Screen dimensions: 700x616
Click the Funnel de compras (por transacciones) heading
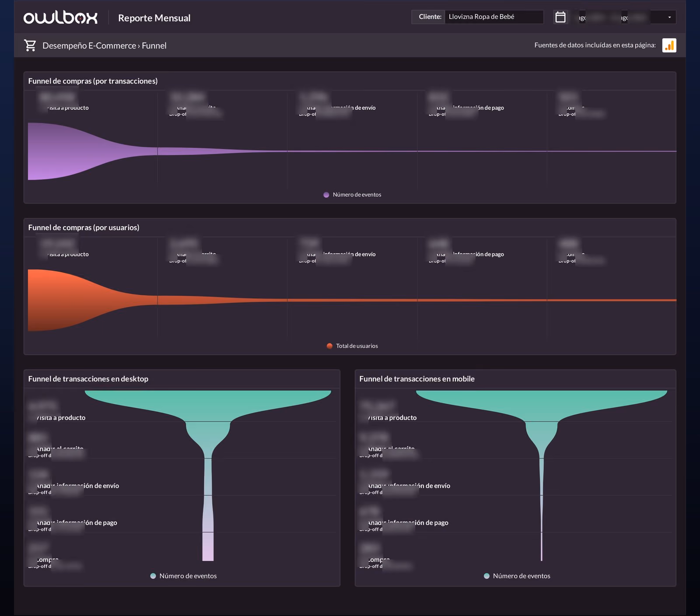[x=93, y=81]
